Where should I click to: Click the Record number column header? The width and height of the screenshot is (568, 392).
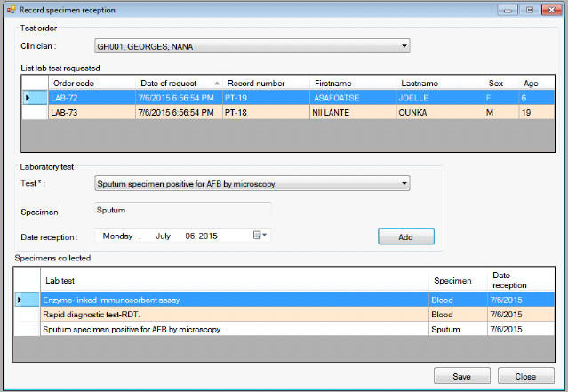(x=267, y=84)
